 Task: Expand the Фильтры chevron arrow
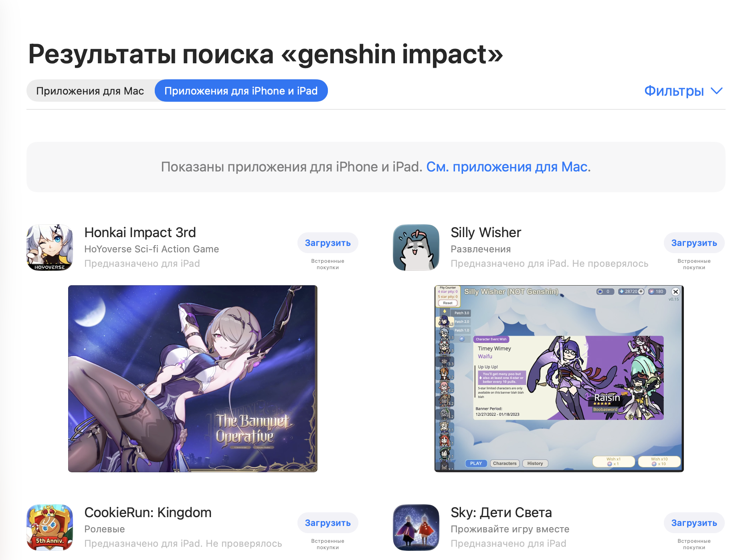click(x=716, y=91)
